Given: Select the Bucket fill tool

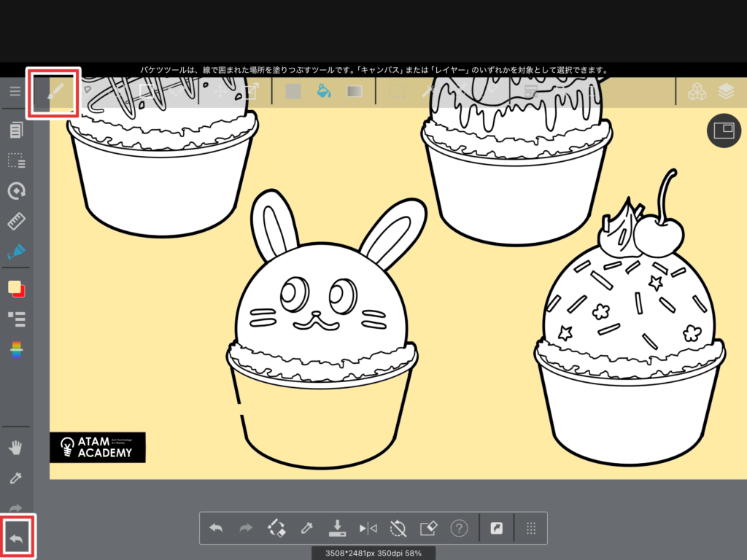Looking at the screenshot, I should [x=324, y=91].
